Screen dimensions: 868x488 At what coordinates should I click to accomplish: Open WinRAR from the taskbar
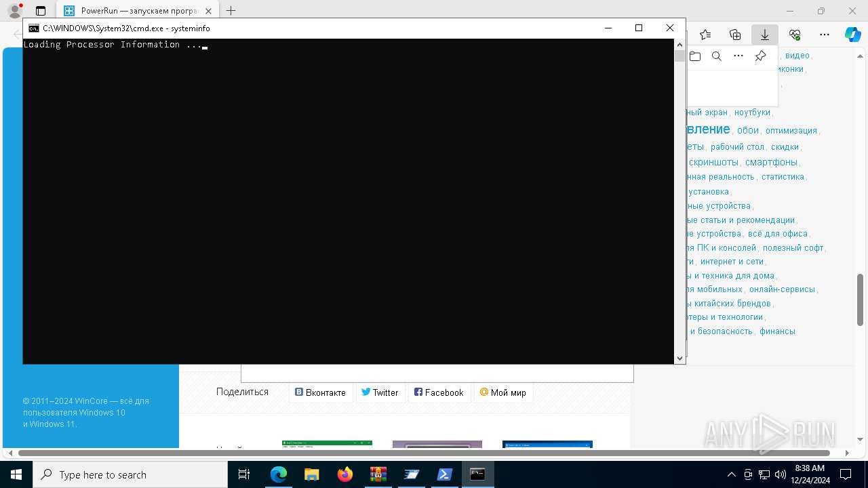click(378, 474)
